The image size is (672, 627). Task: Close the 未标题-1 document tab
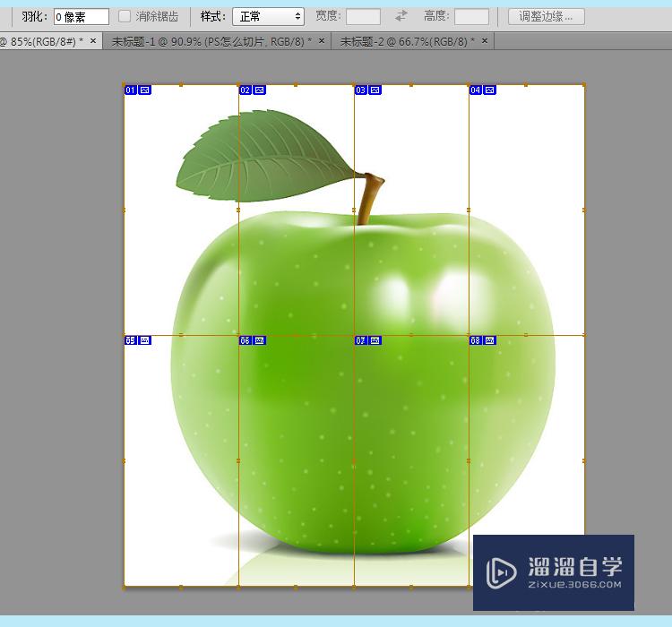click(321, 41)
